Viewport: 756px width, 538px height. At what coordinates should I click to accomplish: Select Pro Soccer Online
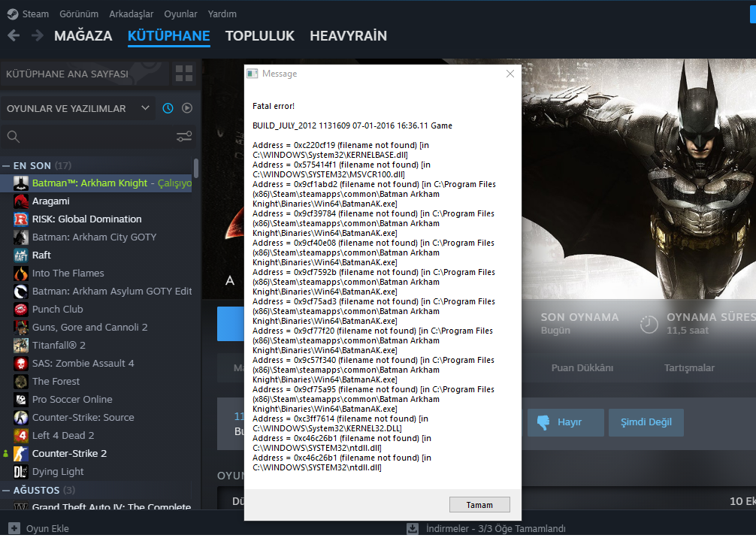(x=96, y=400)
